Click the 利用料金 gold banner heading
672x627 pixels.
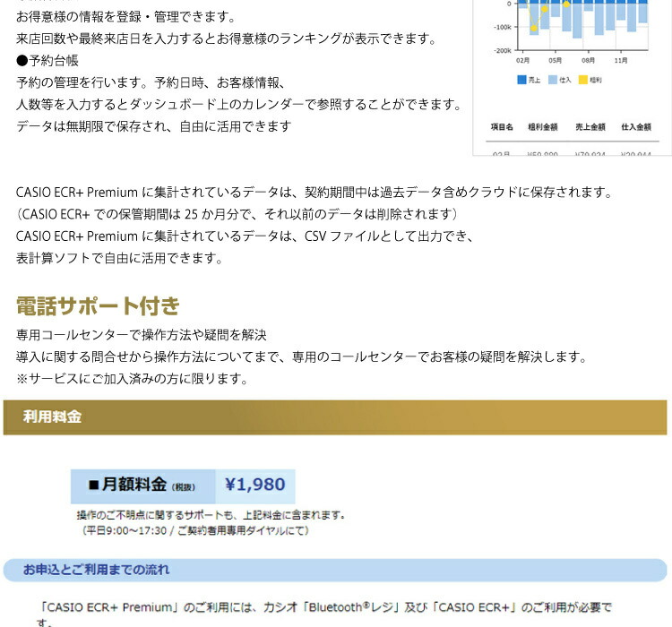335,417
